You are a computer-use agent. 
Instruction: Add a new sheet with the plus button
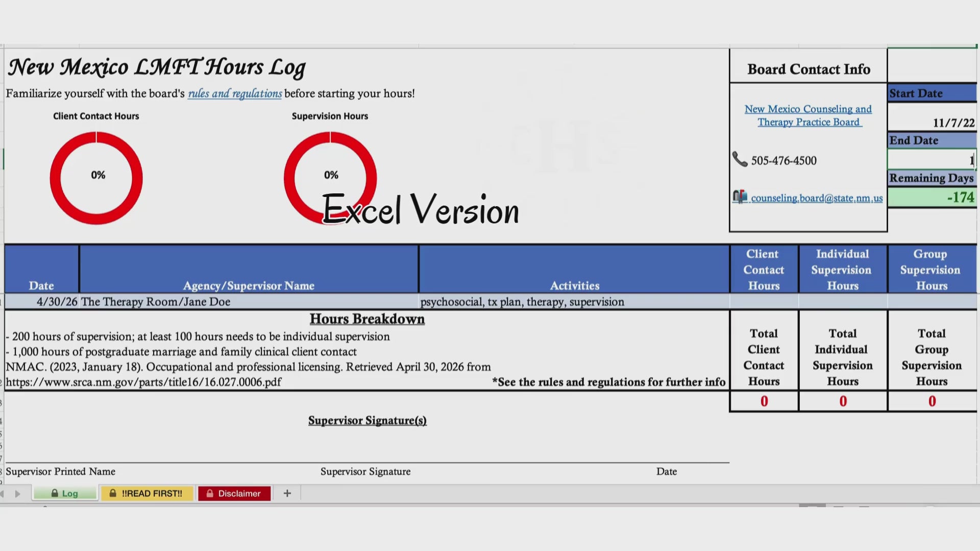(x=287, y=493)
